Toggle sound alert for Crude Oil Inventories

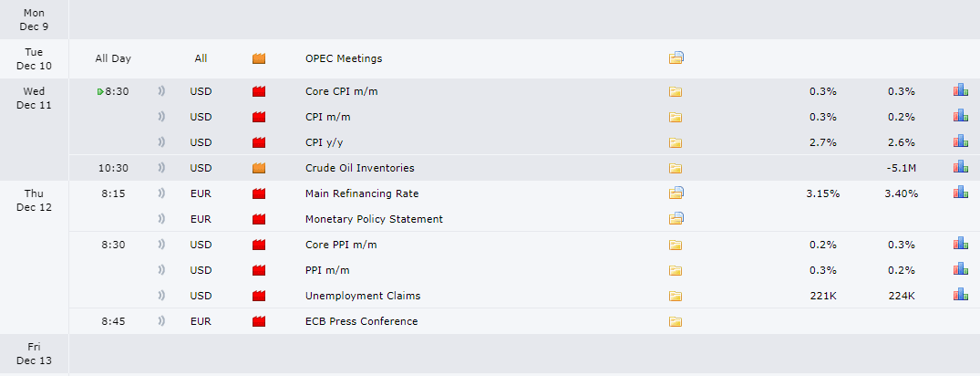point(161,168)
